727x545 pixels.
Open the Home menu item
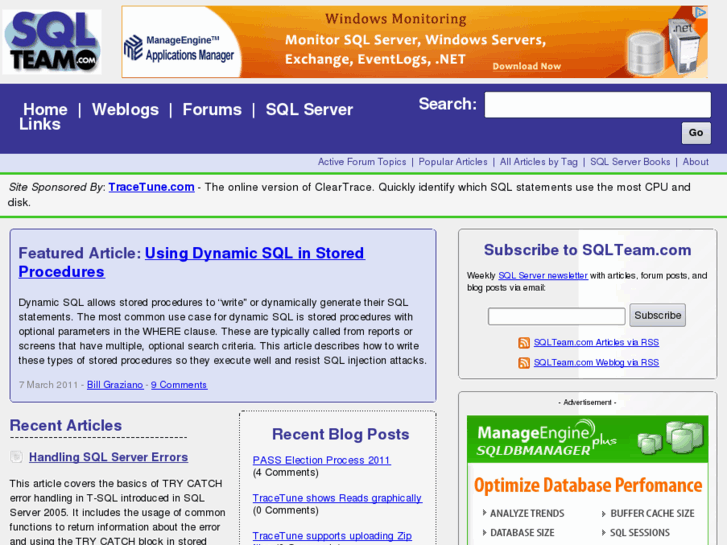pyautogui.click(x=45, y=109)
